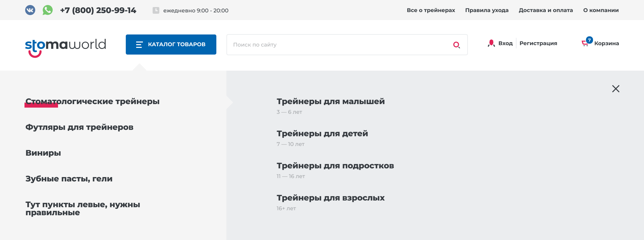Viewport: 644px width, 240px height.
Task: Click the user profile icon next to Вход
Action: 491,43
